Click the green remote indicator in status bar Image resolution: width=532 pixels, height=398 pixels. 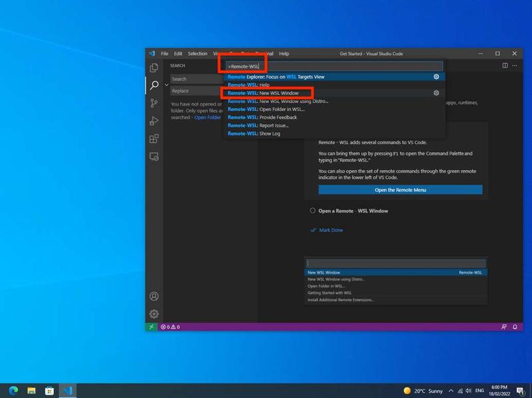152,327
